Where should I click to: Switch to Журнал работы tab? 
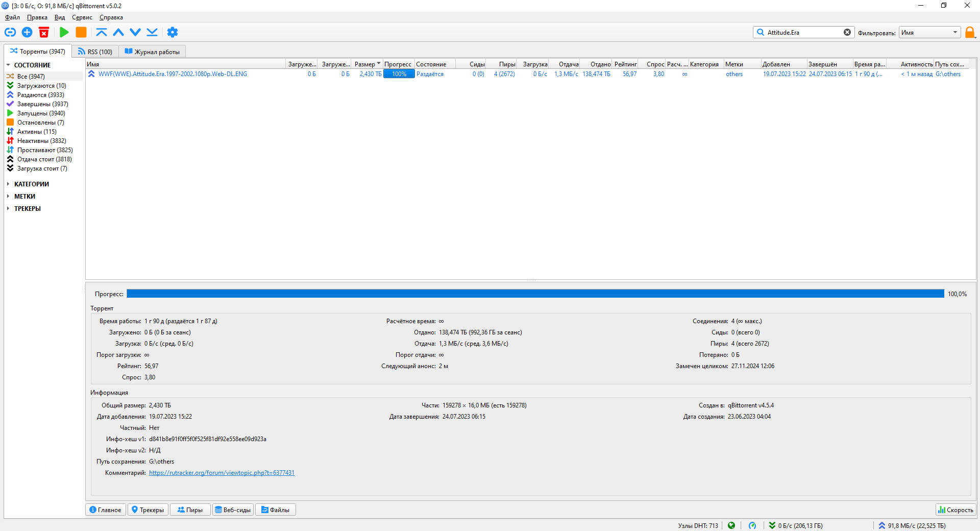coord(152,52)
